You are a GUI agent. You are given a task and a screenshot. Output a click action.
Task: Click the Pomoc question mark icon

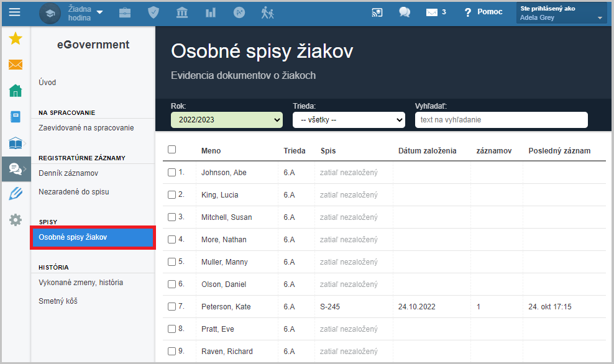[467, 12]
